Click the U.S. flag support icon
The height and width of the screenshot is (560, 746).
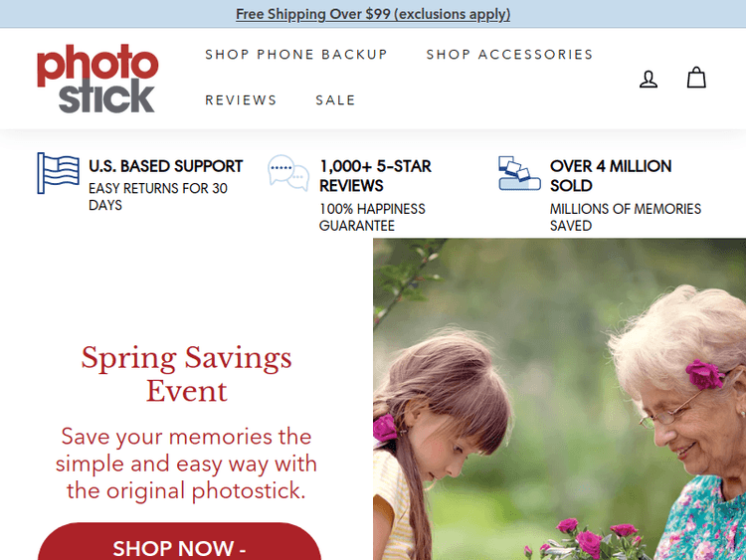click(58, 173)
